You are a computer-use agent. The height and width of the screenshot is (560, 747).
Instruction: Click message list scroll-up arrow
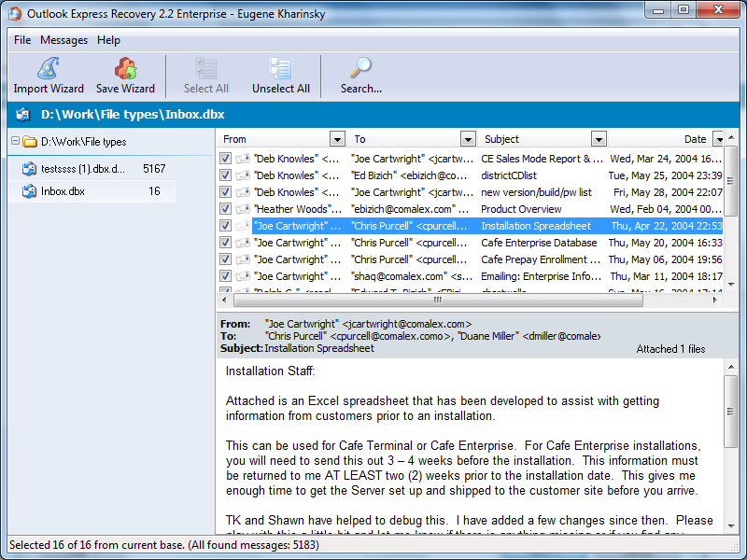pyautogui.click(x=731, y=137)
